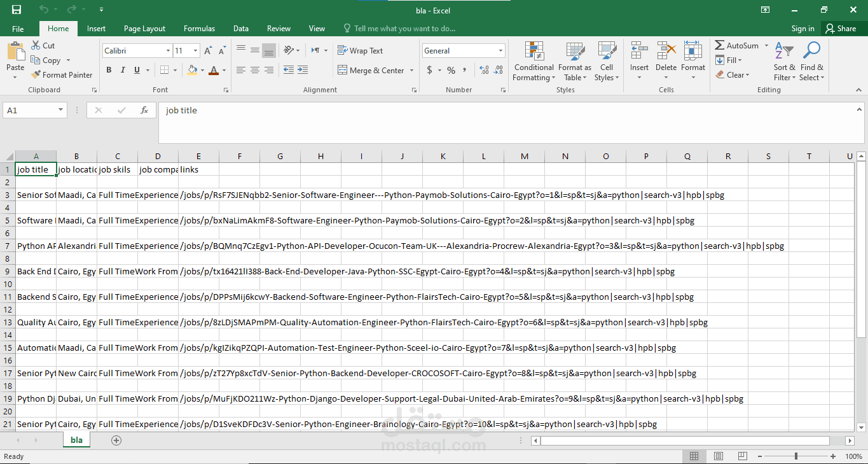Toggle Italic formatting
868x464 pixels.
coord(123,70)
